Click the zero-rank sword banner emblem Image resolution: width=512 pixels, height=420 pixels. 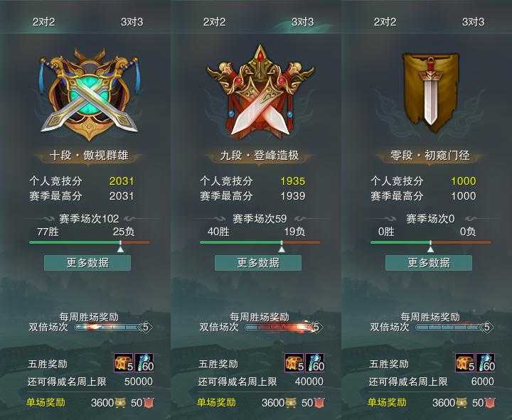[430, 92]
